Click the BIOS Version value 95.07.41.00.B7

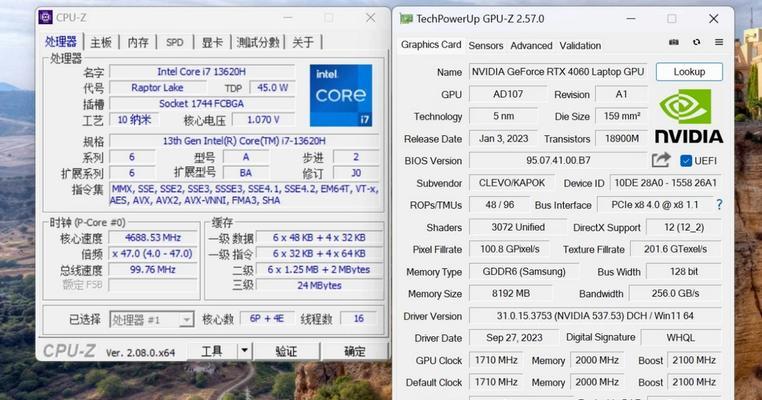tap(558, 160)
